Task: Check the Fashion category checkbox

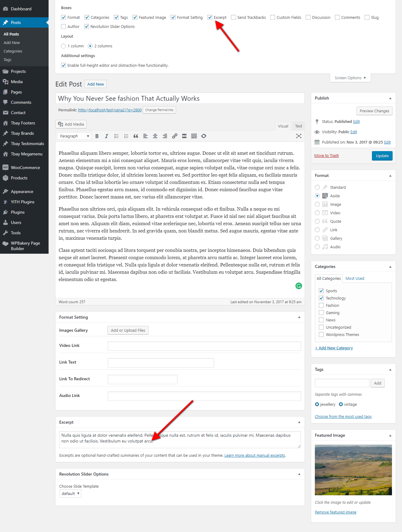Action: click(x=321, y=305)
